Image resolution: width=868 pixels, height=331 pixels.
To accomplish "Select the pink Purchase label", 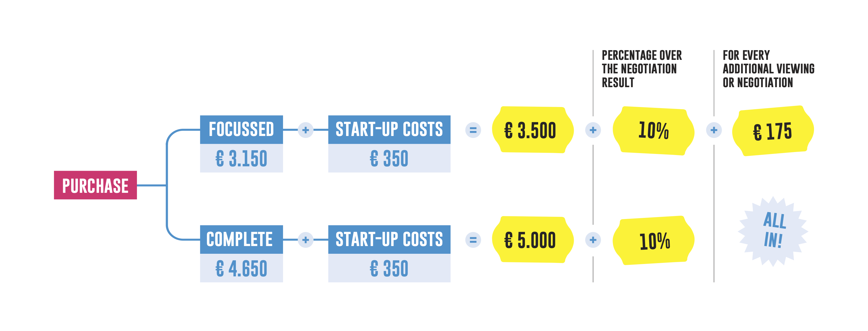I will (x=95, y=185).
